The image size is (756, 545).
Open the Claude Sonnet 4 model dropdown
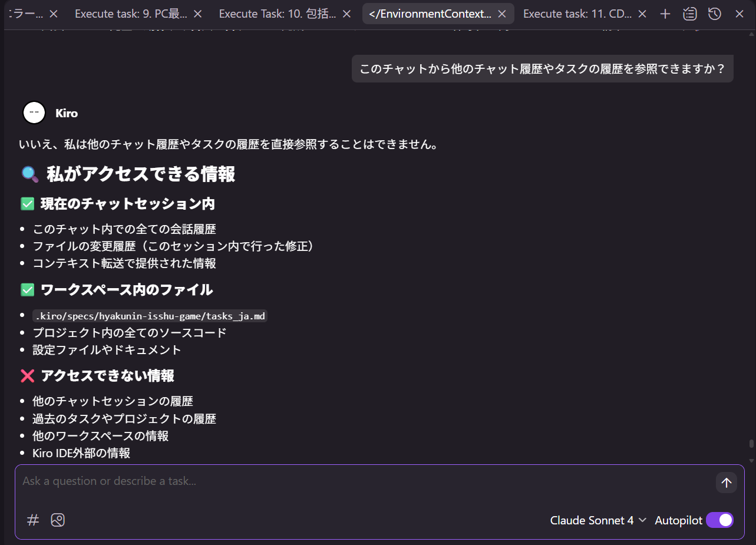591,520
